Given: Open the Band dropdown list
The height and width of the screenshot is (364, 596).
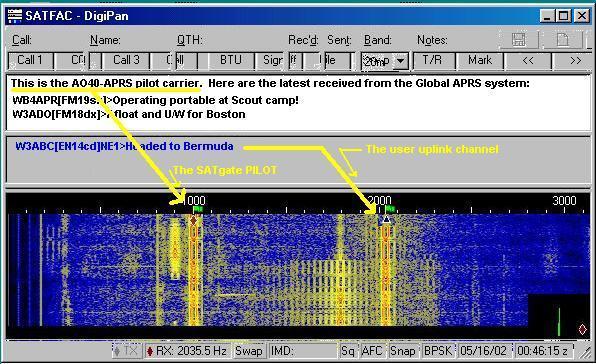Looking at the screenshot, I should coord(400,61).
